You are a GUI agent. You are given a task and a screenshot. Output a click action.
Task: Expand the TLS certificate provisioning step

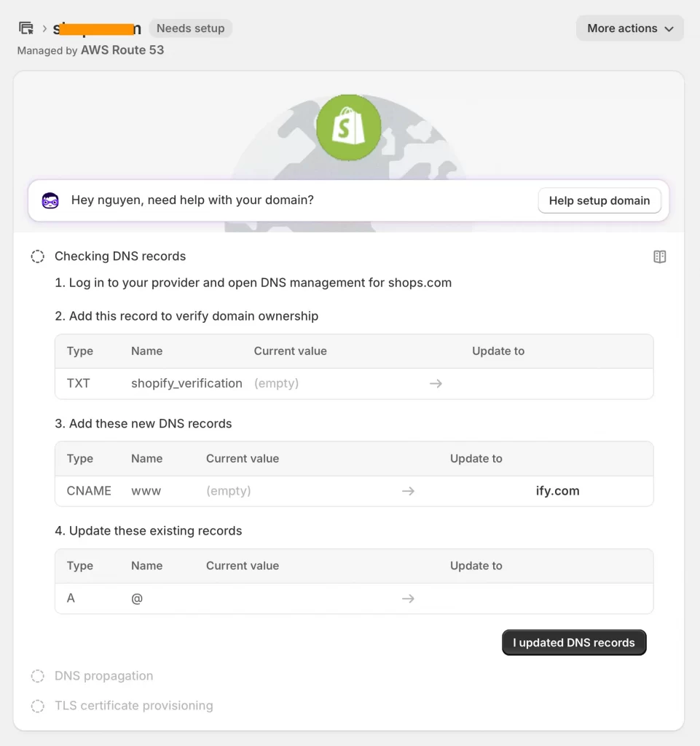click(134, 706)
